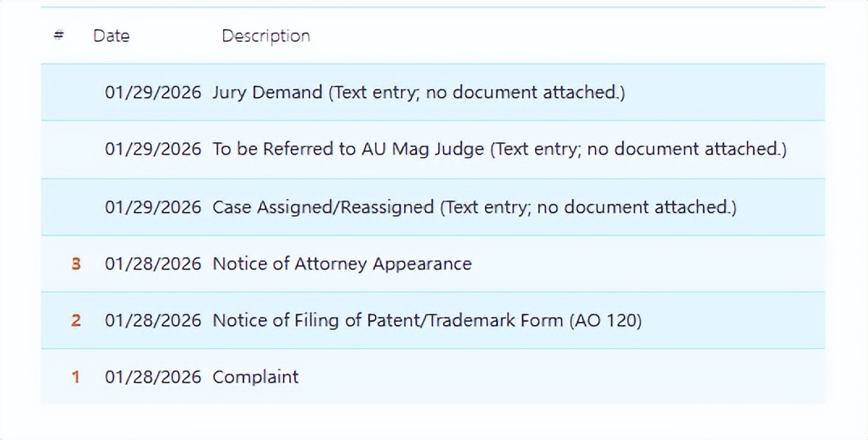This screenshot has width=868, height=440.
Task: Click the date beside Notice of Attorney Appearance
Action: click(153, 264)
